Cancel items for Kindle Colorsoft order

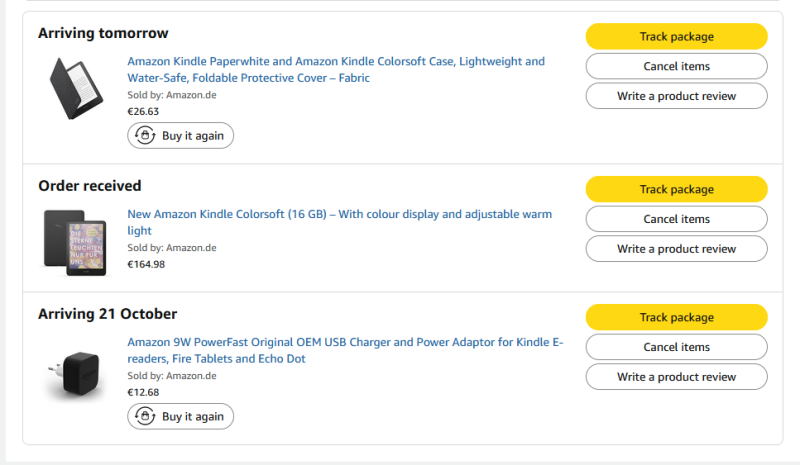[x=676, y=219]
